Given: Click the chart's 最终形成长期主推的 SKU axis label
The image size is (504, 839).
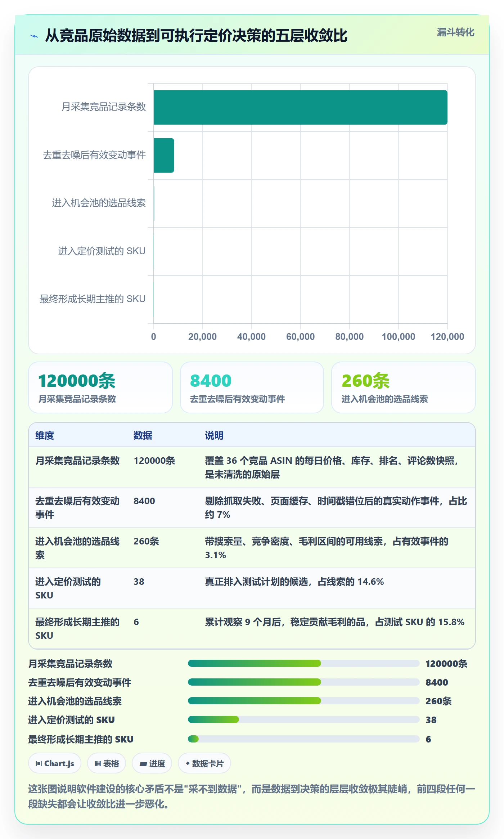Looking at the screenshot, I should [93, 299].
